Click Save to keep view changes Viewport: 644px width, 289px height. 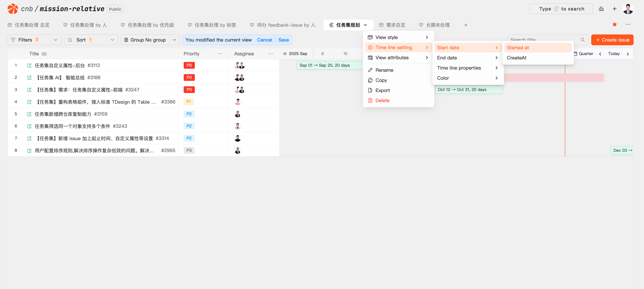pos(283,40)
